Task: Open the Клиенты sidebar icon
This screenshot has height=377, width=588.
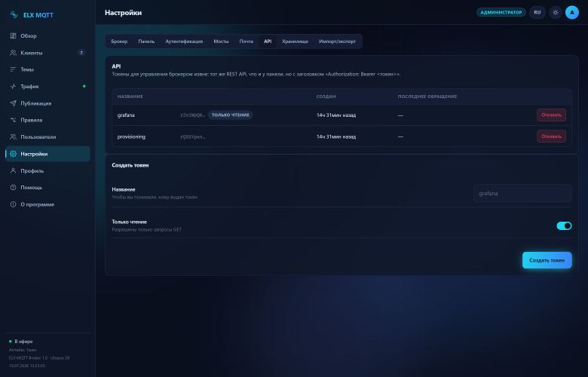Action: pos(13,53)
